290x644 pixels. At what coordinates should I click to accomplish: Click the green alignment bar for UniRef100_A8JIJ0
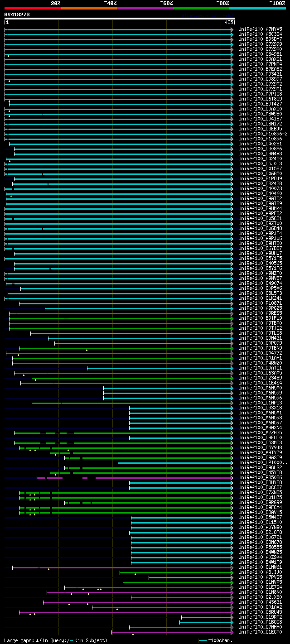(x=176, y=572)
